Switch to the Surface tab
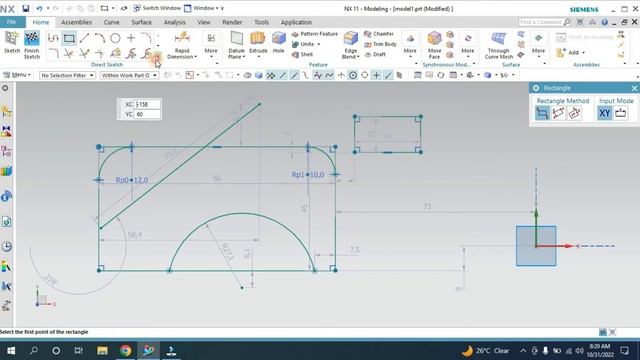 point(141,22)
